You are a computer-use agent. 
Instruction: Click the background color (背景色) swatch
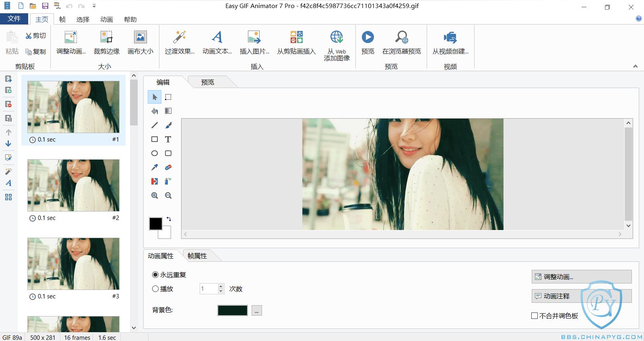tap(233, 310)
